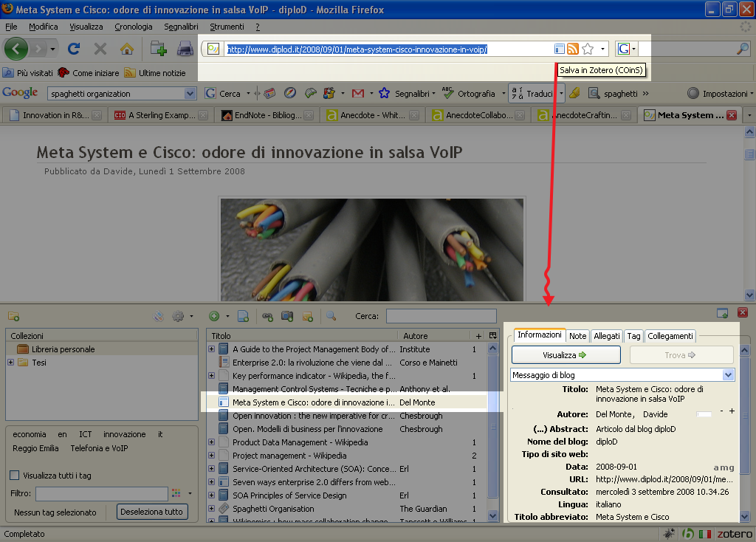
Task: Add standalone note icon in Zotero toolbar
Action: 308,316
